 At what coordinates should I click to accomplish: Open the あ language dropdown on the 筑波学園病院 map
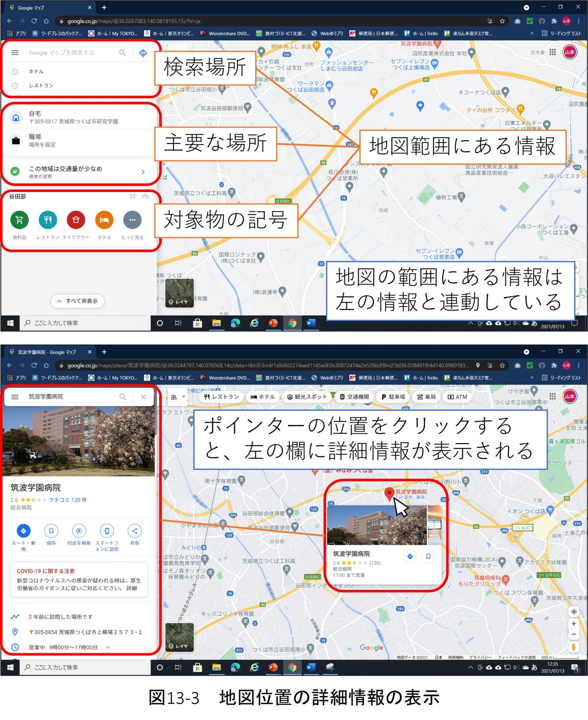[x=177, y=397]
